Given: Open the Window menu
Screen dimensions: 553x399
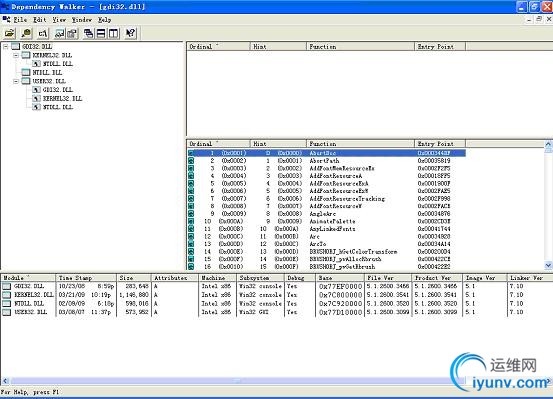Looking at the screenshot, I should tap(82, 20).
